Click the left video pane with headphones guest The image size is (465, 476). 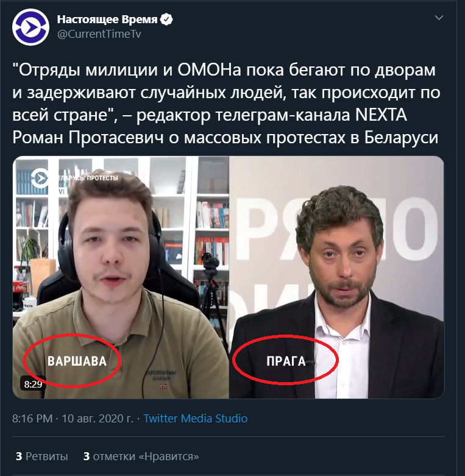[121, 277]
